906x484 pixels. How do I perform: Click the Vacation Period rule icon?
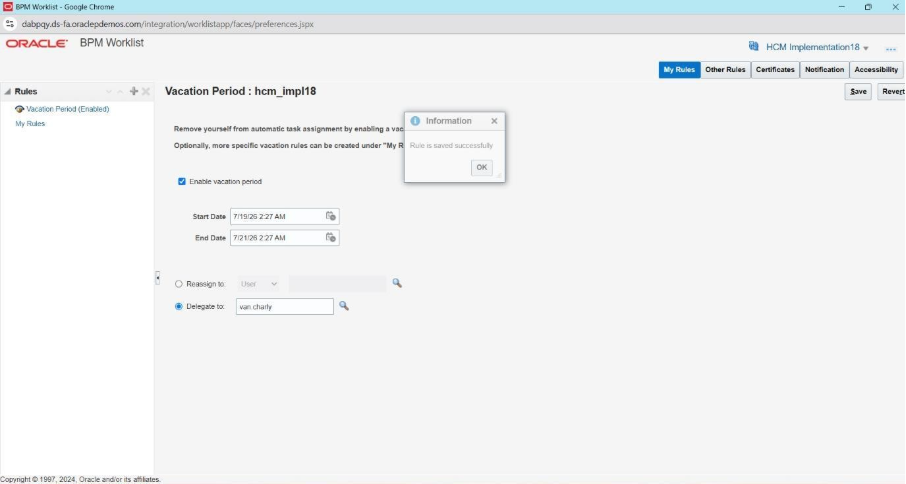20,109
